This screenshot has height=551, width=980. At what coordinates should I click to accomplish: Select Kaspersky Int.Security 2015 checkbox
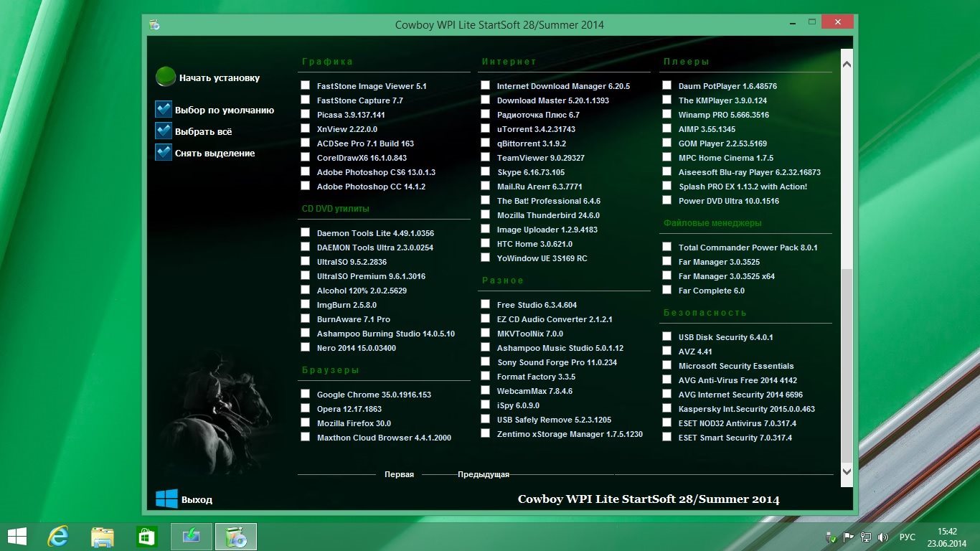coord(667,408)
